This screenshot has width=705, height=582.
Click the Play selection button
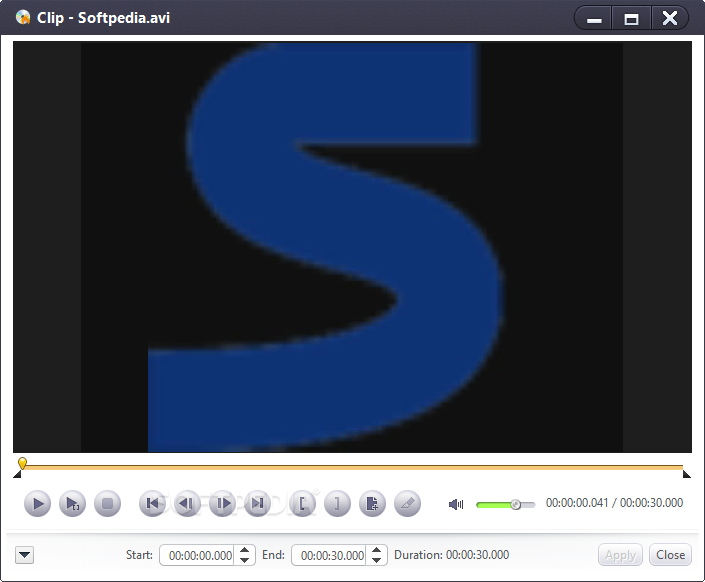72,503
